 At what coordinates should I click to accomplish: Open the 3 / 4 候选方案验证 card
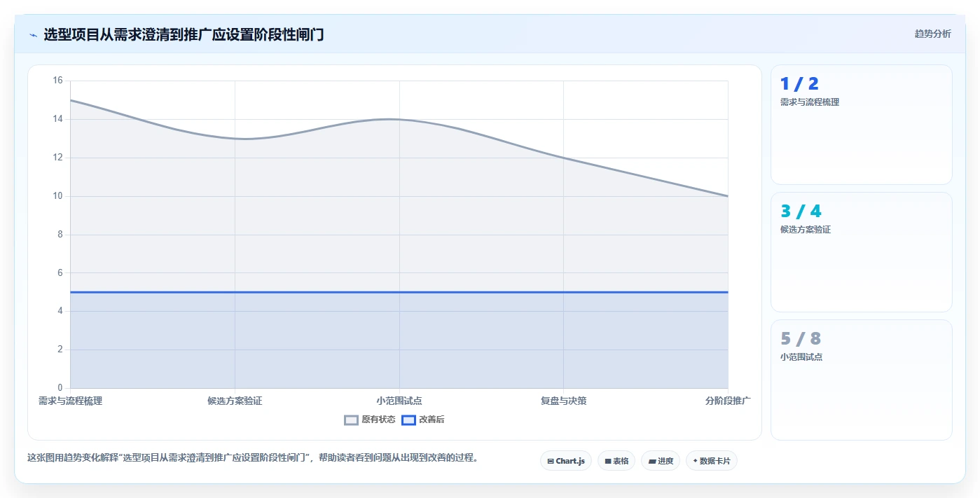pyautogui.click(x=861, y=252)
